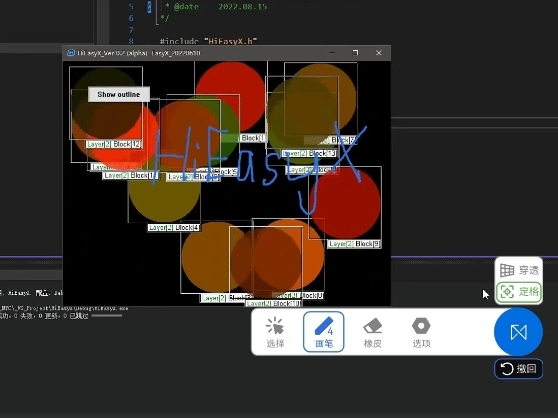
Task: Activate the 画笔 pen tool
Action: pos(324,332)
